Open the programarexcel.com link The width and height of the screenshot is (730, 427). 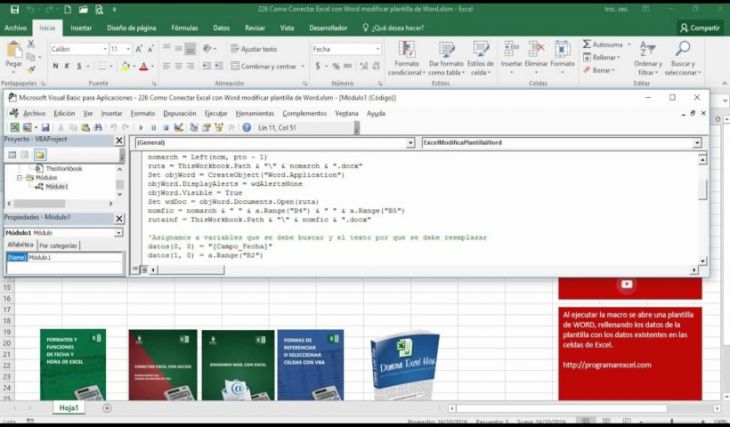pos(607,365)
